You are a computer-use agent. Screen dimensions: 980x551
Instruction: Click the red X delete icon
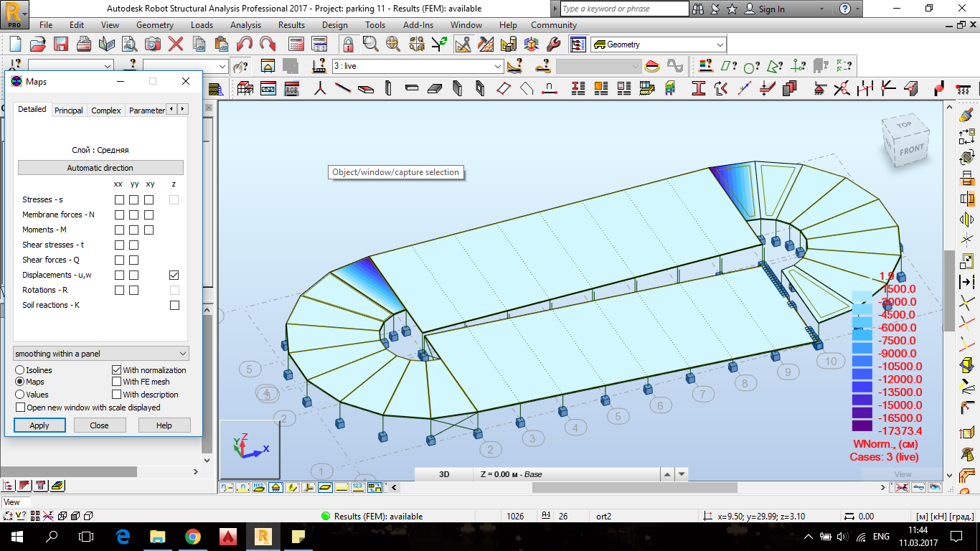tap(176, 44)
